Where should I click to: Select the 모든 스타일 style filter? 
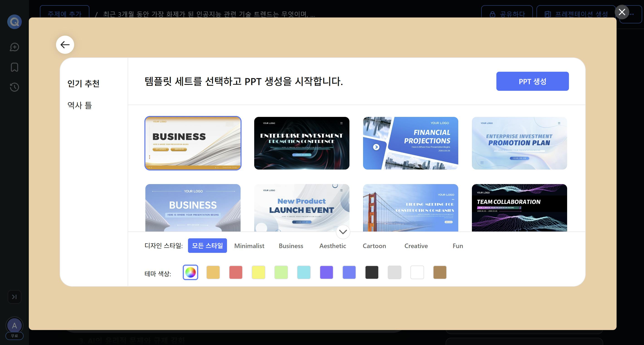pyautogui.click(x=207, y=246)
